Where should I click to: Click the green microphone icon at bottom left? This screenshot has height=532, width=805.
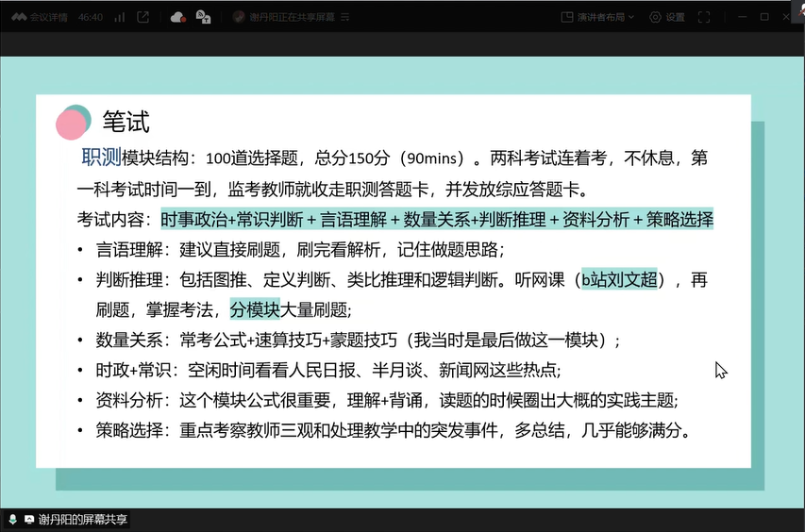[12, 520]
